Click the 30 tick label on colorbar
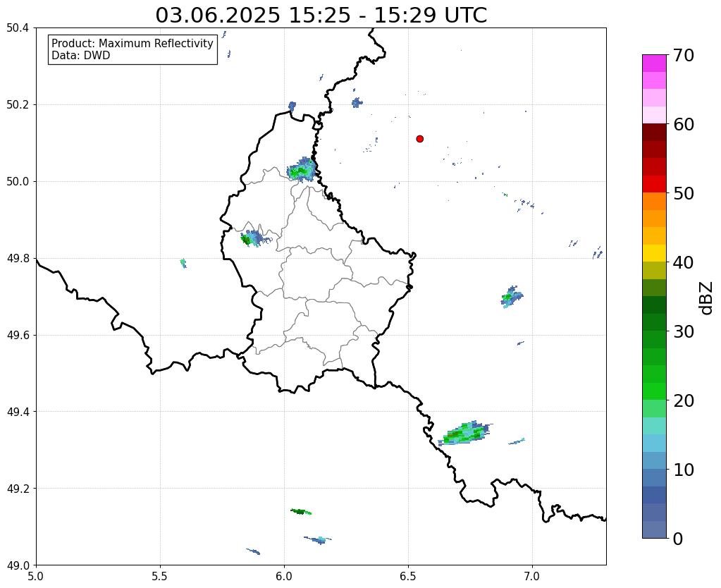Screen dimensions: 721x588 (684, 331)
